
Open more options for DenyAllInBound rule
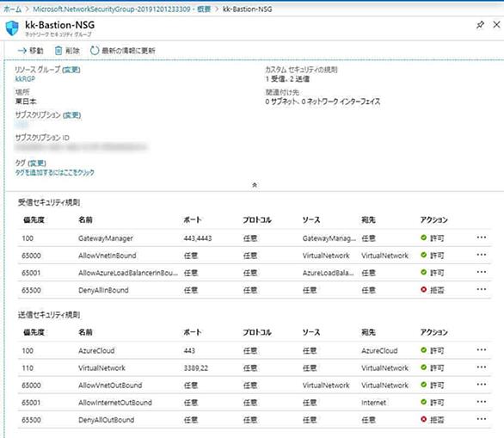[481, 289]
